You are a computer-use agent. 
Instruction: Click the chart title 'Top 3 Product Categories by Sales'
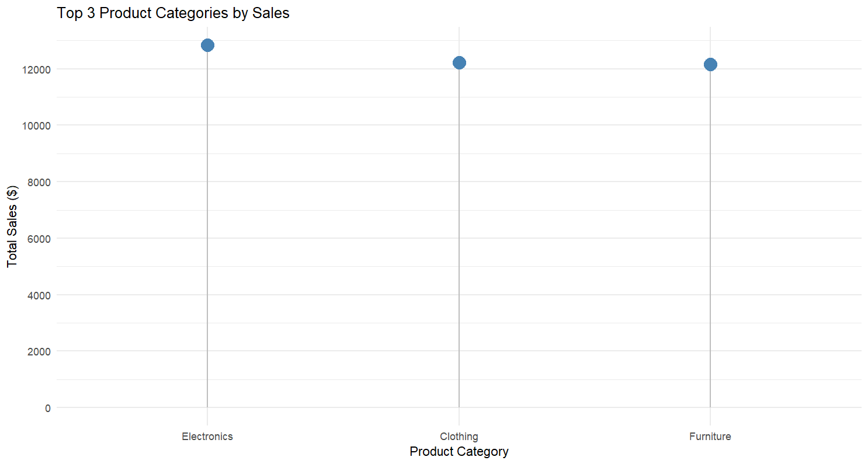click(x=173, y=13)
